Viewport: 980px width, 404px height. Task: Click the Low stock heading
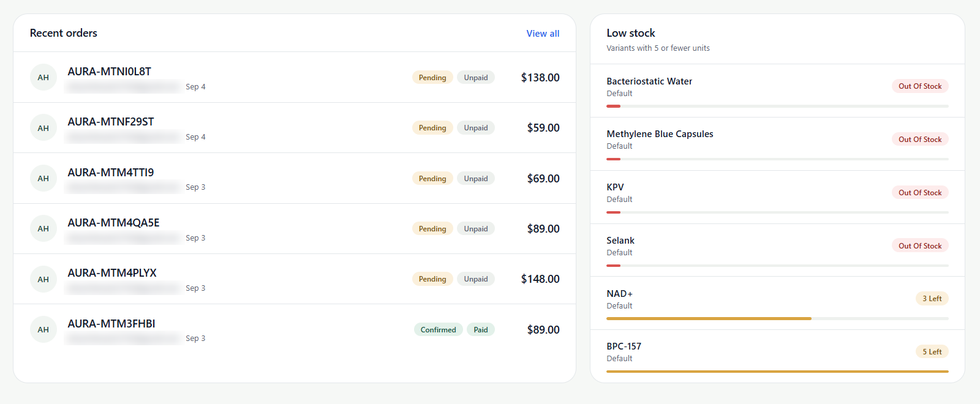(x=631, y=33)
